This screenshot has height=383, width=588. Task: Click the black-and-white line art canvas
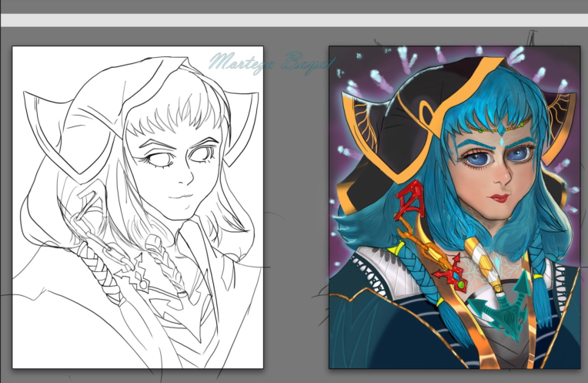pyautogui.click(x=138, y=207)
